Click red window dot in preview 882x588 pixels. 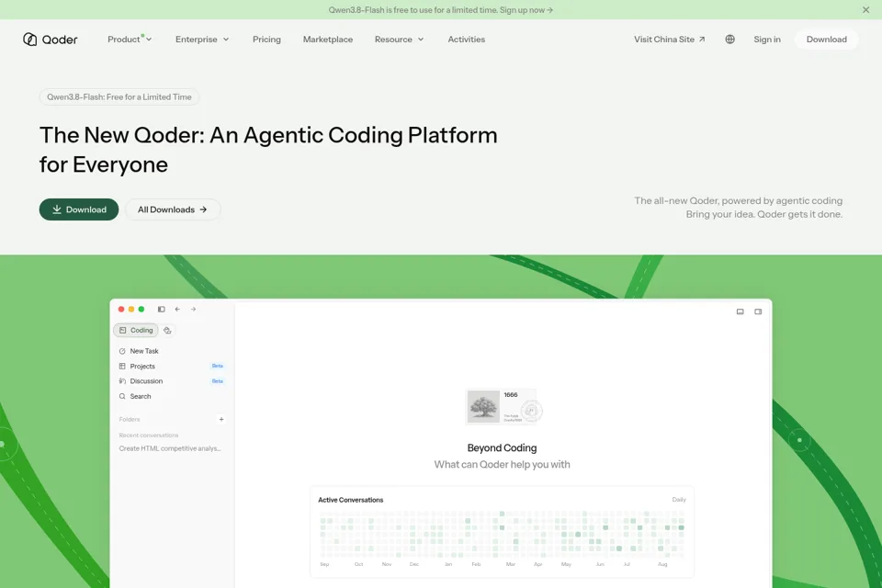click(x=121, y=309)
